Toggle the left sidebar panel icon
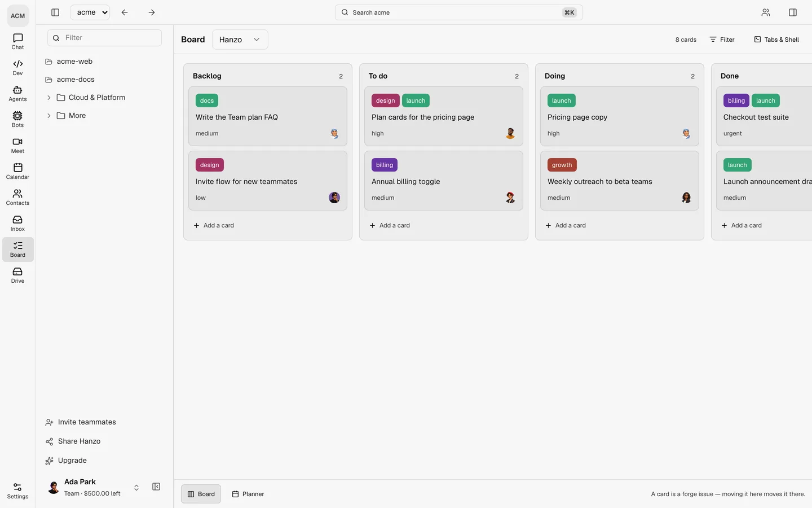Screen dimensions: 812x508 coord(55,12)
